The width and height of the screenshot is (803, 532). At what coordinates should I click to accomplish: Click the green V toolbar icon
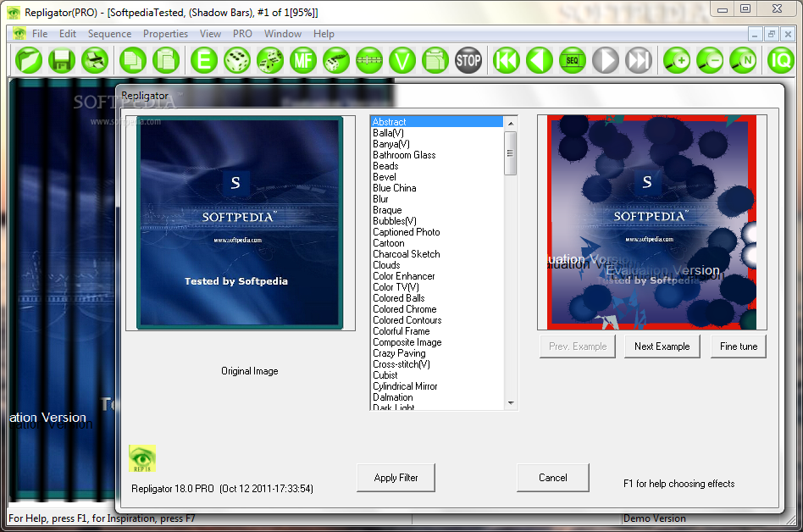402,60
